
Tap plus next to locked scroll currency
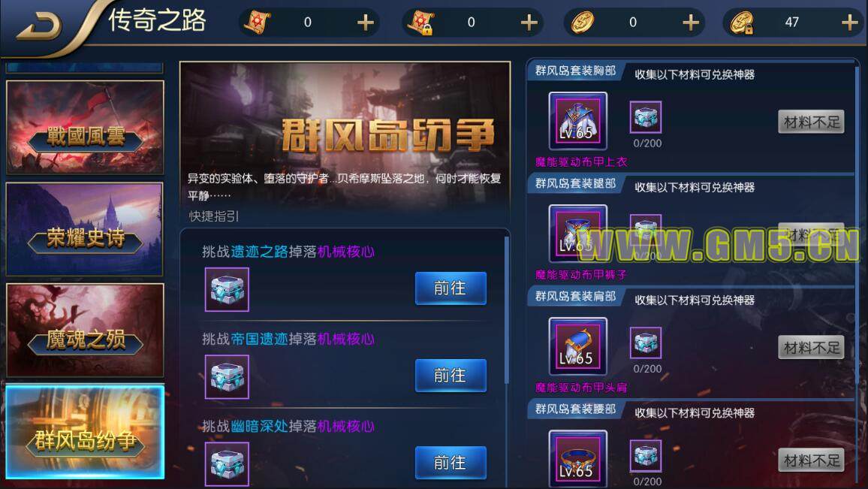(x=529, y=23)
